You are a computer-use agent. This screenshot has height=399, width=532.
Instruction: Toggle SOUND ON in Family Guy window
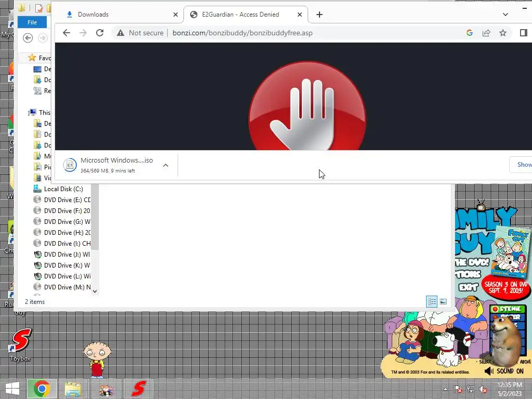(504, 371)
